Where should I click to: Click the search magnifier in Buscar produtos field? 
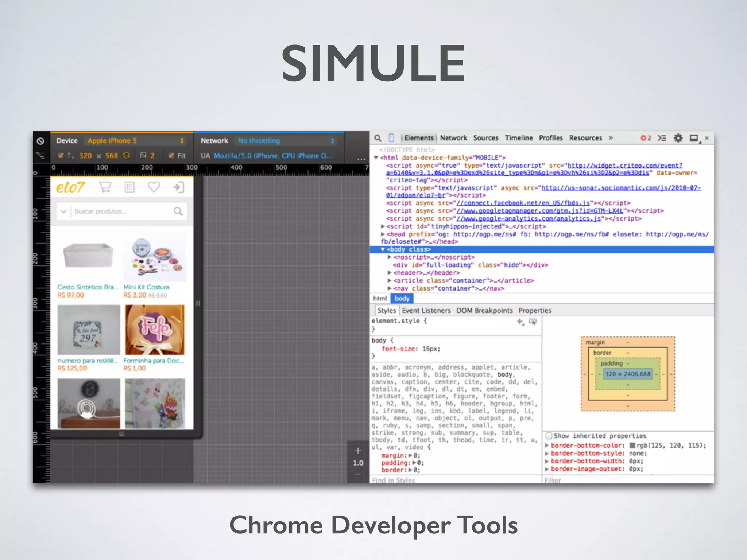[x=178, y=211]
